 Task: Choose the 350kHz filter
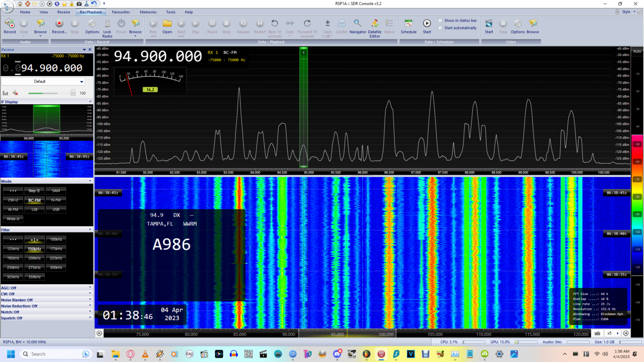pos(34,277)
